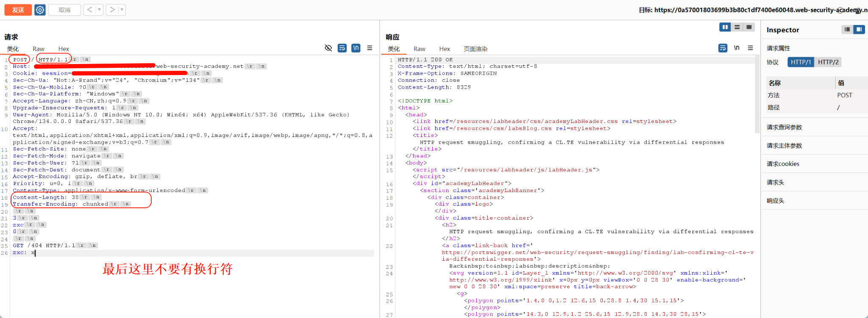Viewport: 868px width, 318px height.
Task: Click the Inspector panel title
Action: click(783, 30)
